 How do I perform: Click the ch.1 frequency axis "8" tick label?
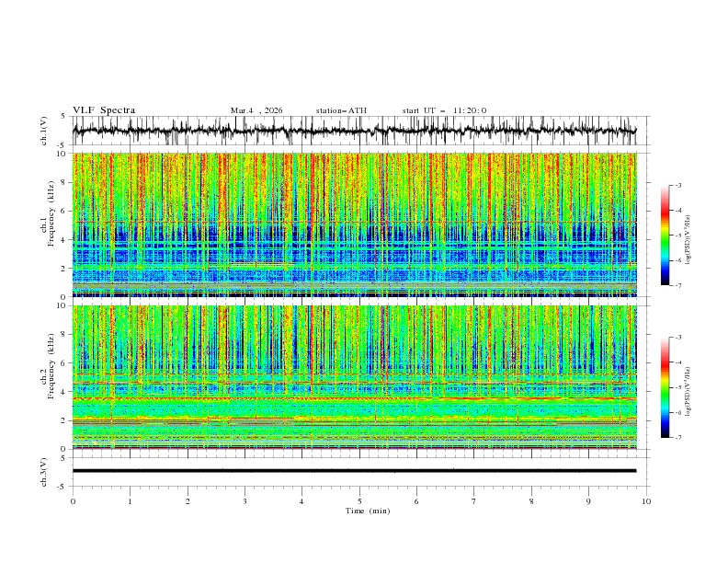[x=63, y=182]
